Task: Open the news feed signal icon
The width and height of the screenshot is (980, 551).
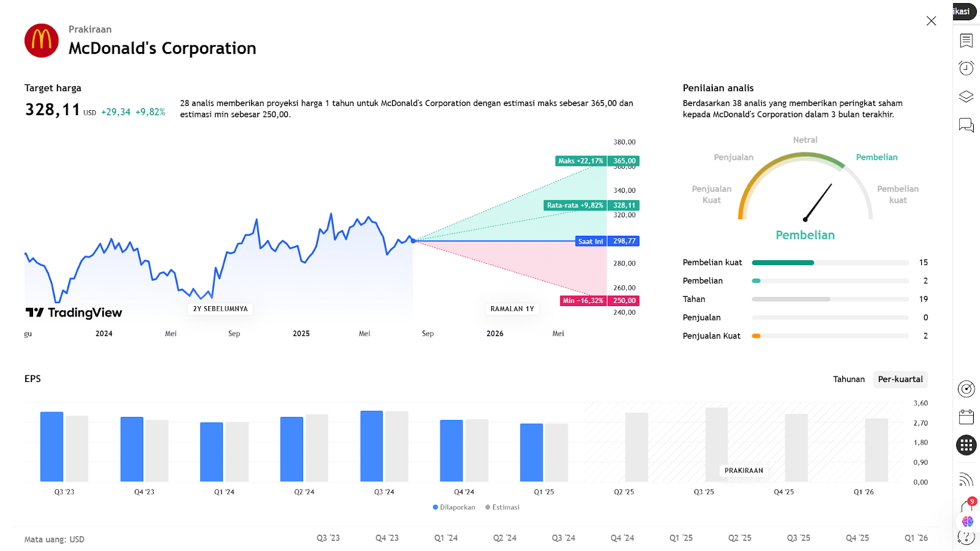Action: coord(966,479)
